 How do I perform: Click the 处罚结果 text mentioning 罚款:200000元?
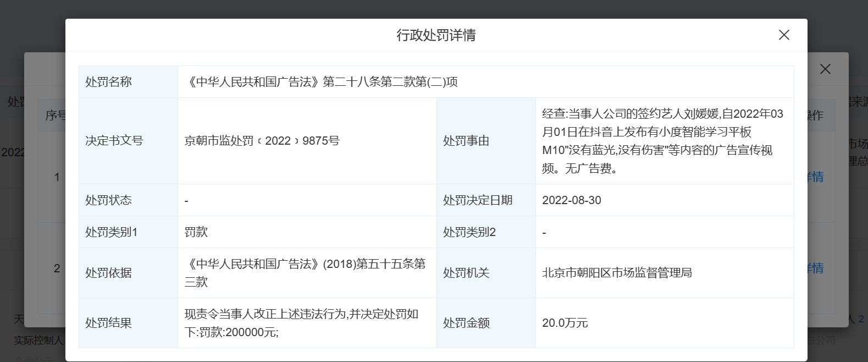[x=301, y=323]
